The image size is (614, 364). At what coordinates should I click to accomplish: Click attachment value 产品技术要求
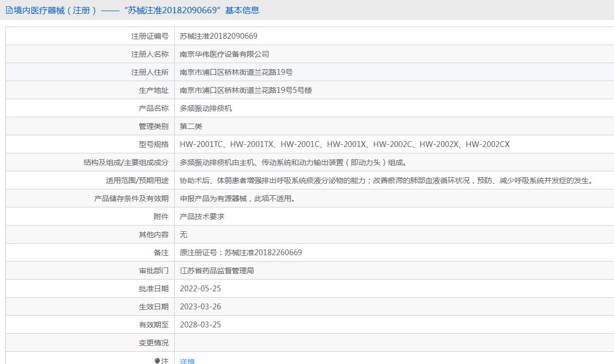coord(202,216)
